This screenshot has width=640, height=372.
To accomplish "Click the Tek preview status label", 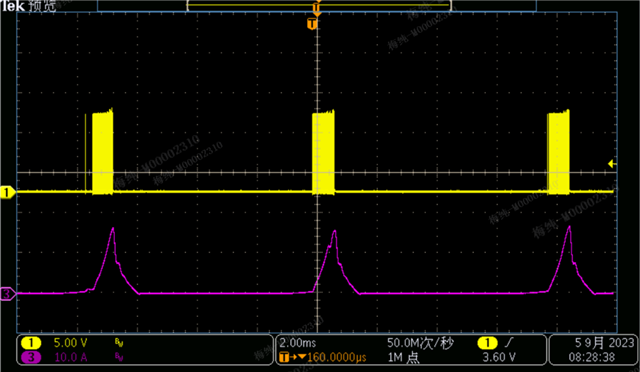I will [29, 6].
